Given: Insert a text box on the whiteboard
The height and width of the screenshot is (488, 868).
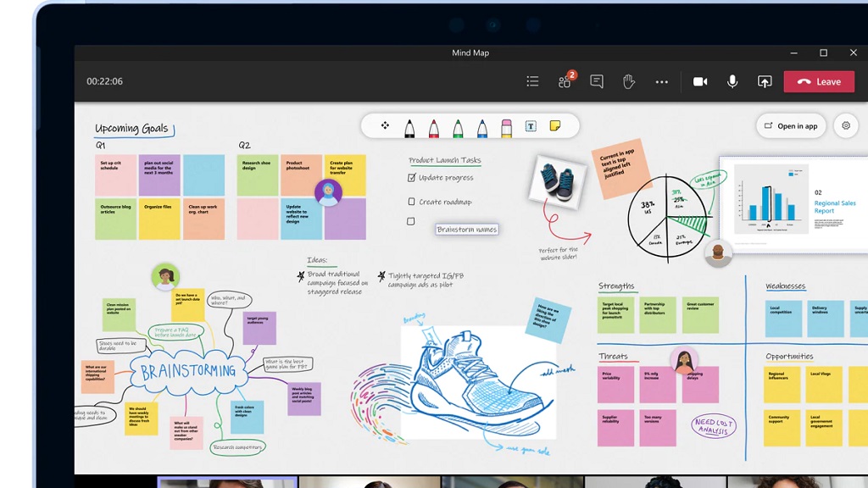Looking at the screenshot, I should point(531,127).
